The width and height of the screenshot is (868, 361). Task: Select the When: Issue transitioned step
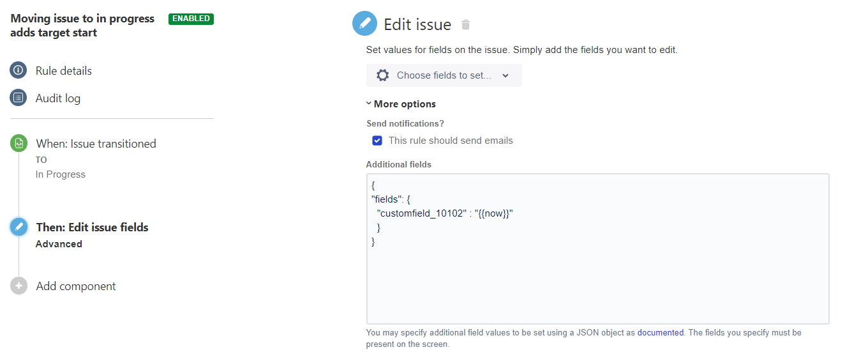[x=96, y=144]
